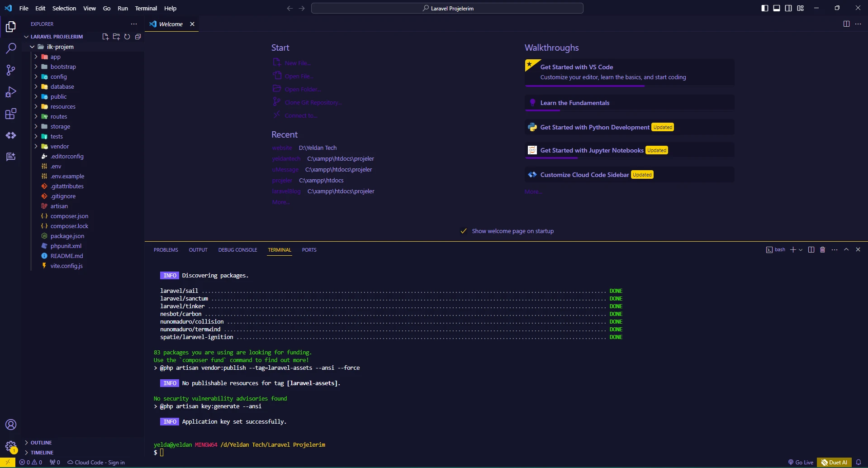Create a new file in Explorer
Viewport: 868px width, 468px height.
105,37
